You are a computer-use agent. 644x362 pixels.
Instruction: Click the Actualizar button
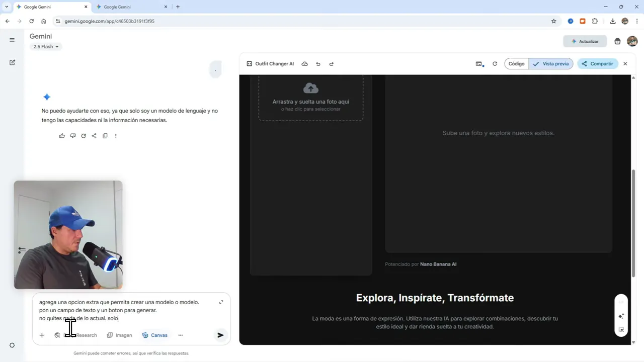[x=585, y=41]
